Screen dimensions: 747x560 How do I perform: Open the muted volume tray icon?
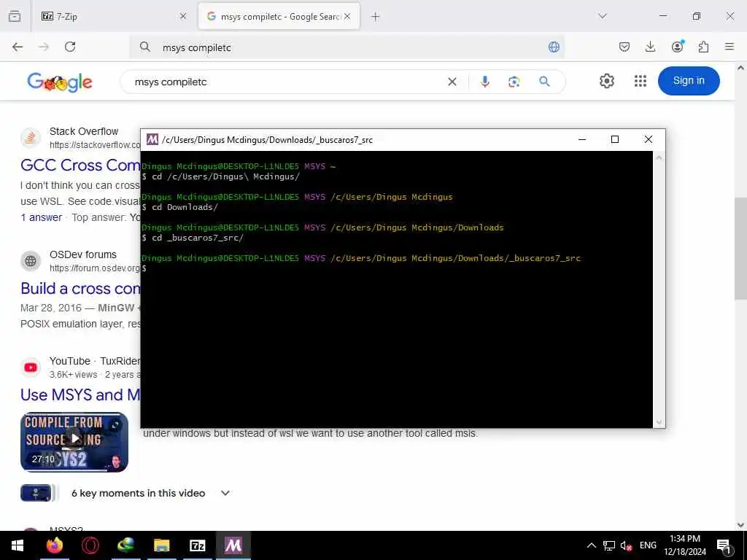[626, 545]
